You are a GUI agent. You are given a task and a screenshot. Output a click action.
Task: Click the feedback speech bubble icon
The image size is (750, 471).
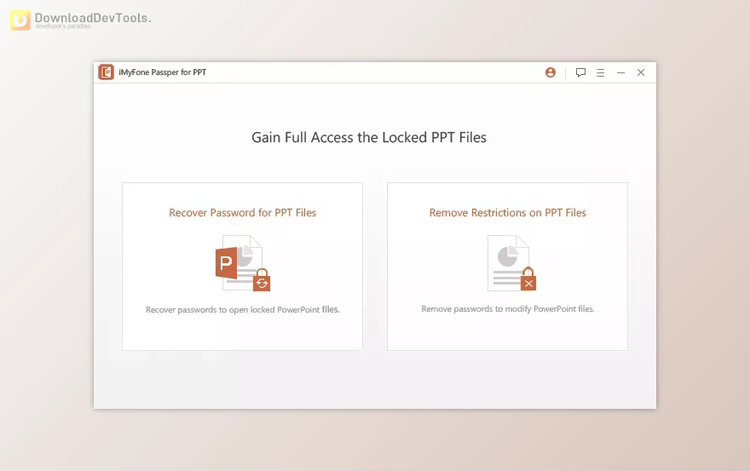(581, 72)
